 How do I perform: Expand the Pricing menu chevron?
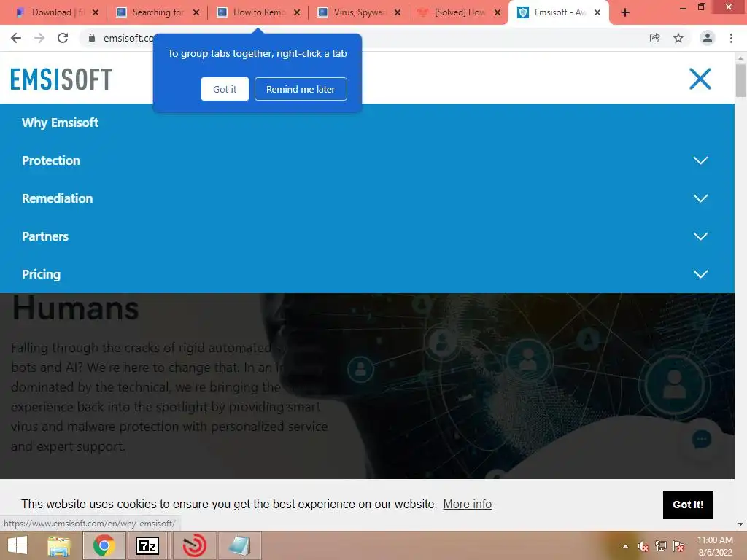[x=700, y=274]
